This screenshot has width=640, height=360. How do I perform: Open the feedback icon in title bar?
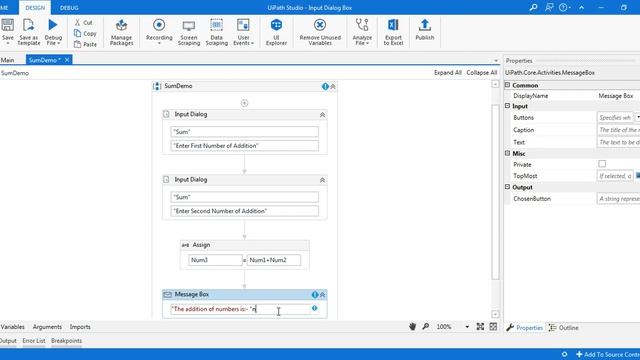[549, 7]
